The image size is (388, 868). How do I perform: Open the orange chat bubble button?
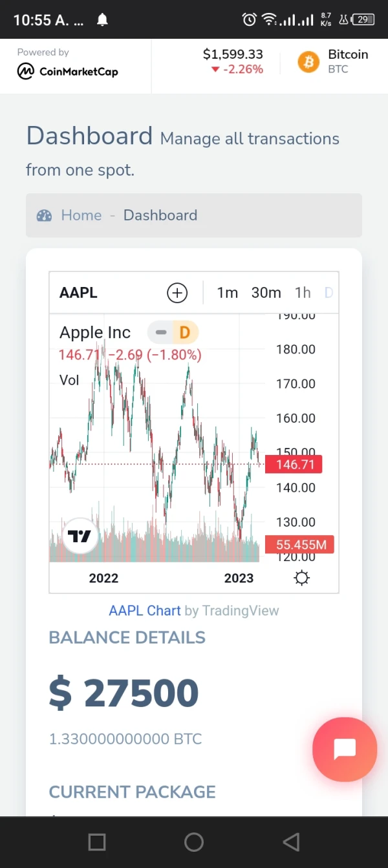[344, 749]
